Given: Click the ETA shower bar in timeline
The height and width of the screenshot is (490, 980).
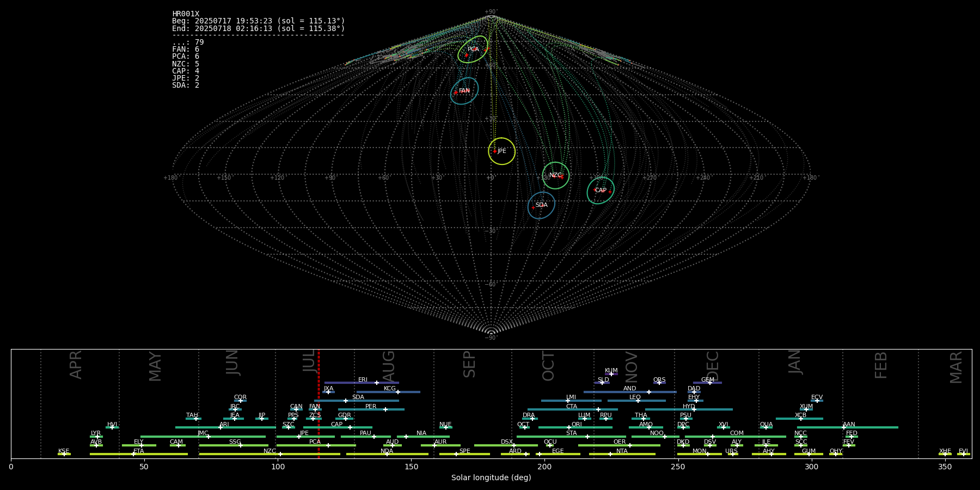Looking at the screenshot, I should [x=139, y=454].
